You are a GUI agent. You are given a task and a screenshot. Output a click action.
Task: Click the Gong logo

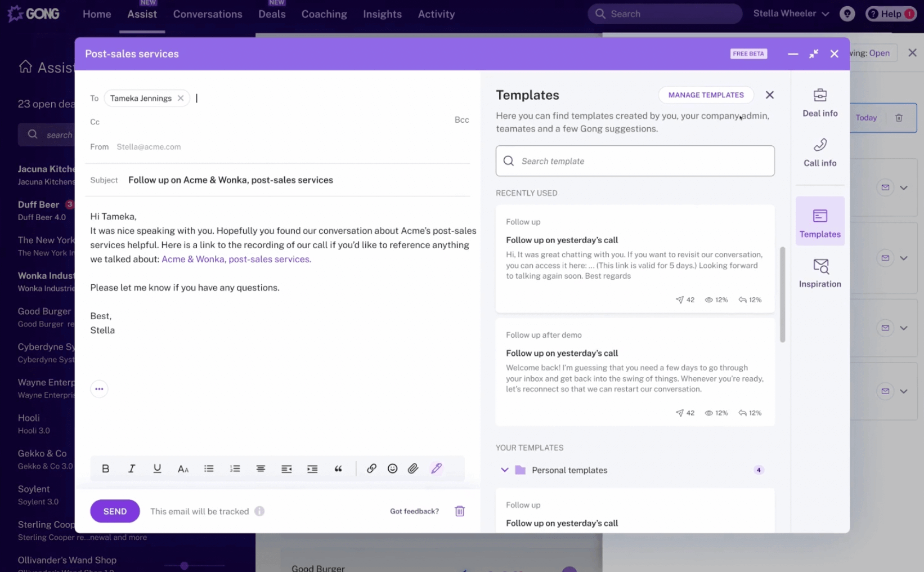[33, 14]
